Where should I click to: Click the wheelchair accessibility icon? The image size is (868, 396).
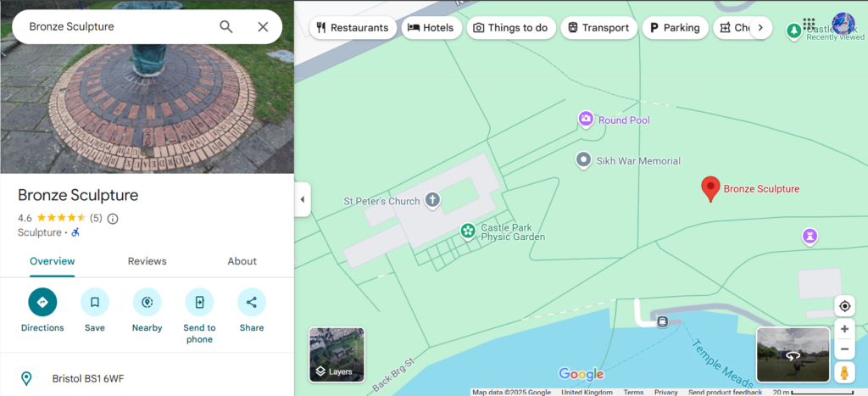pyautogui.click(x=75, y=232)
